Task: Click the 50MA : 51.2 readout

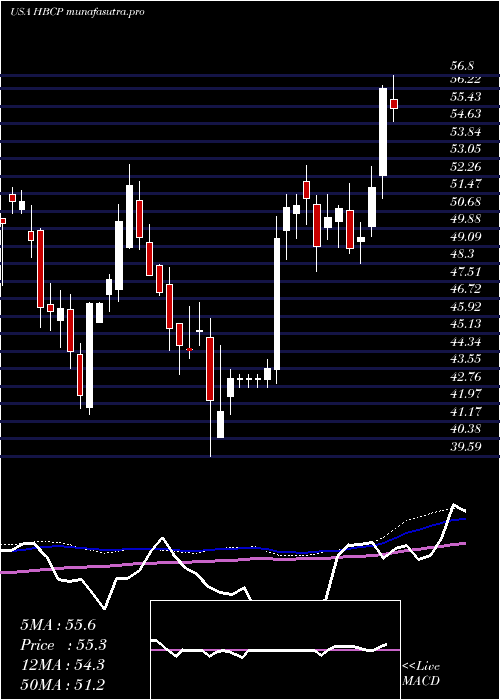Action: 62,684
